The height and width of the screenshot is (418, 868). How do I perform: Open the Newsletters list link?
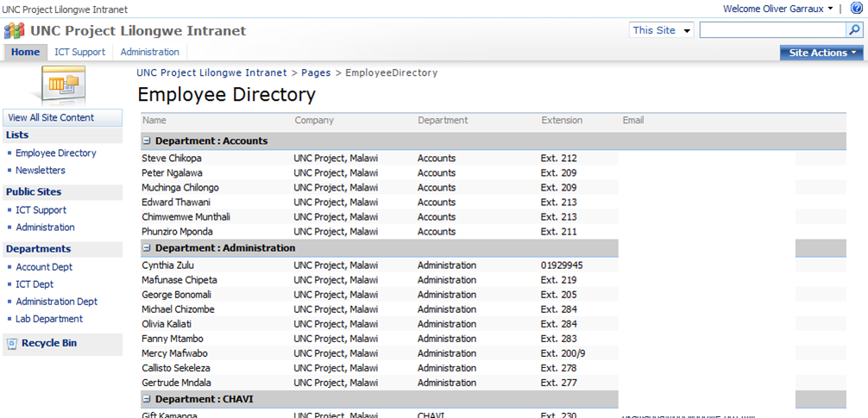(x=41, y=171)
